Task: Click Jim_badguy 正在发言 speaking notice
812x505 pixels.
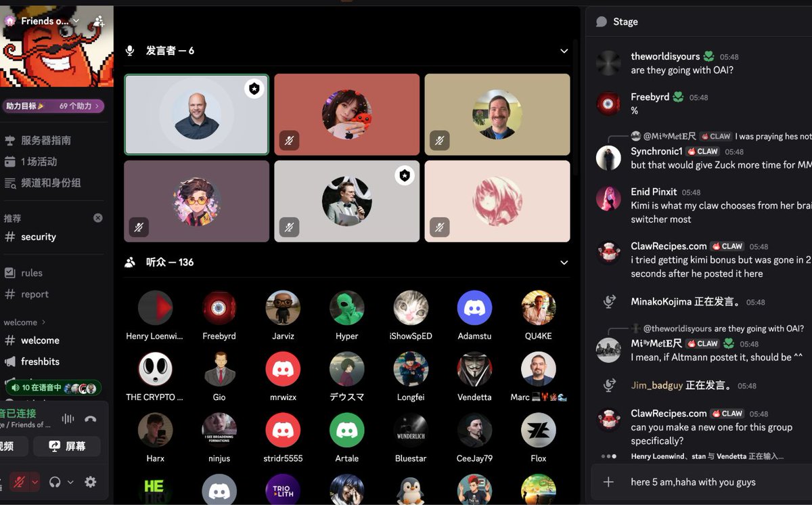Action: click(683, 386)
